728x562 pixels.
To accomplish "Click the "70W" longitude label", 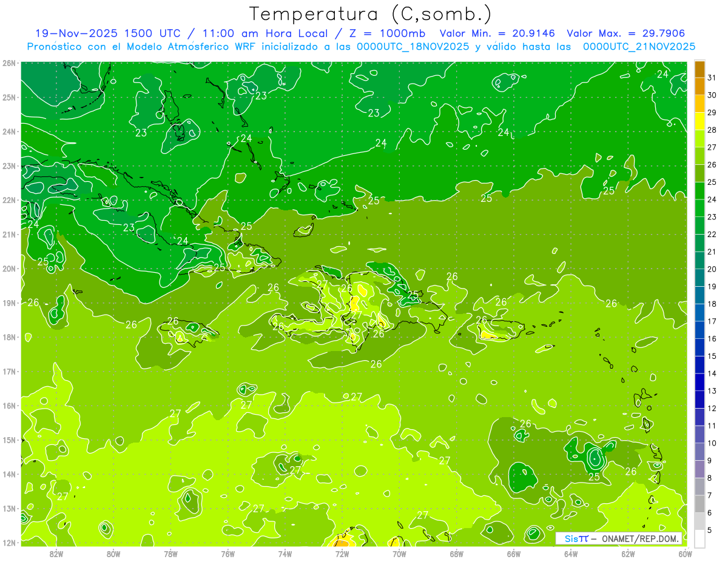I will coord(399,553).
